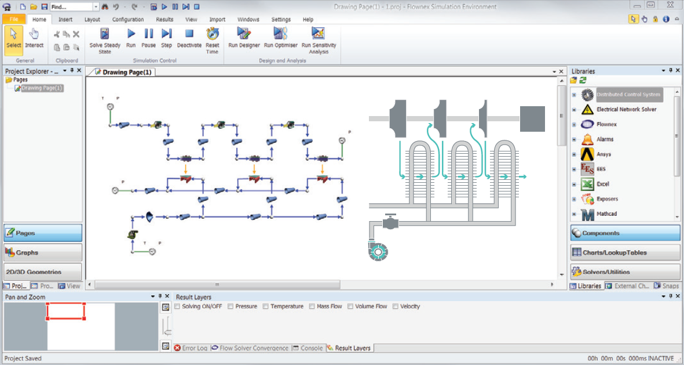Click the red viewport rectangle in Pan and Zoom

(x=65, y=311)
